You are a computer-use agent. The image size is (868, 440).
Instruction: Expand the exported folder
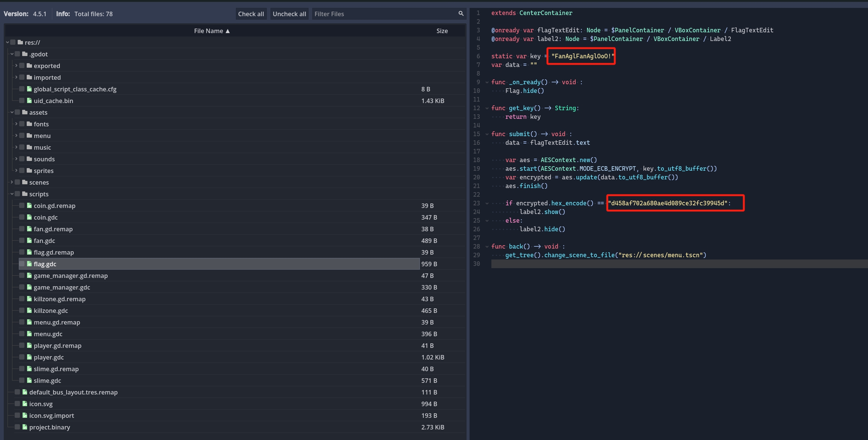coord(16,65)
